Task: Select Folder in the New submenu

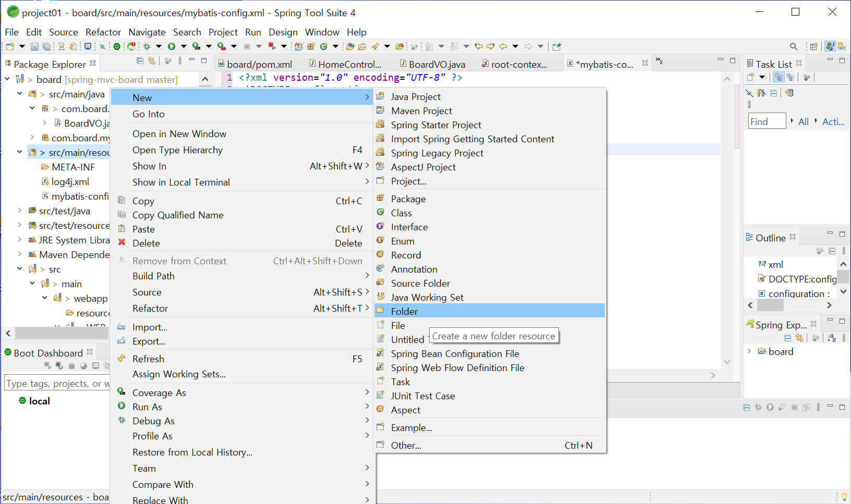Action: pos(490,311)
